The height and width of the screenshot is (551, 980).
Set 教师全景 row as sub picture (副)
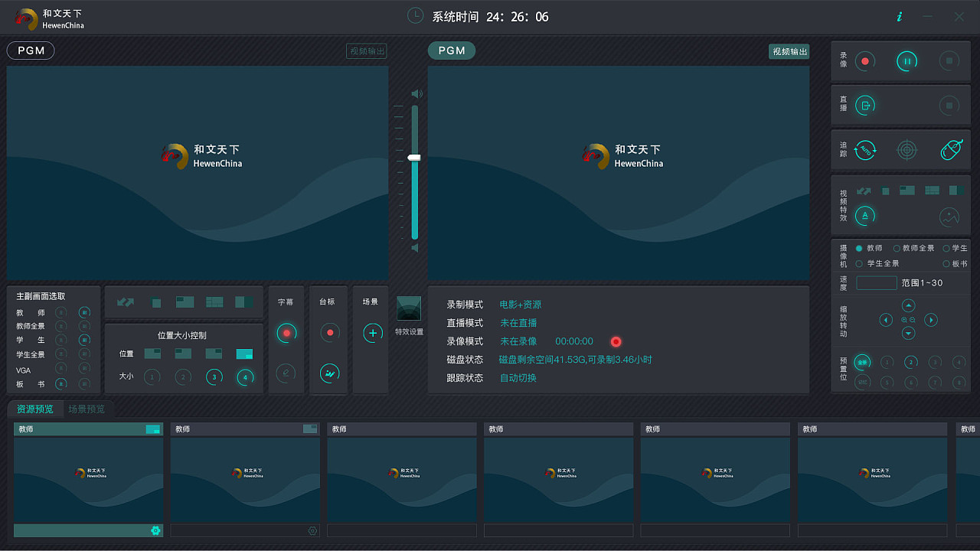(84, 326)
